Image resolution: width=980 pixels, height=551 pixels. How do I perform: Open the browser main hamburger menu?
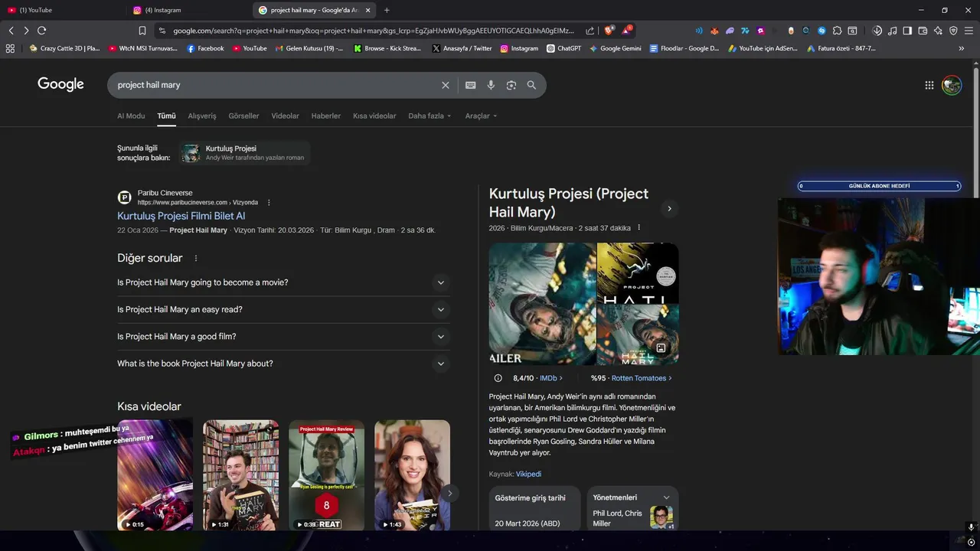click(x=969, y=31)
